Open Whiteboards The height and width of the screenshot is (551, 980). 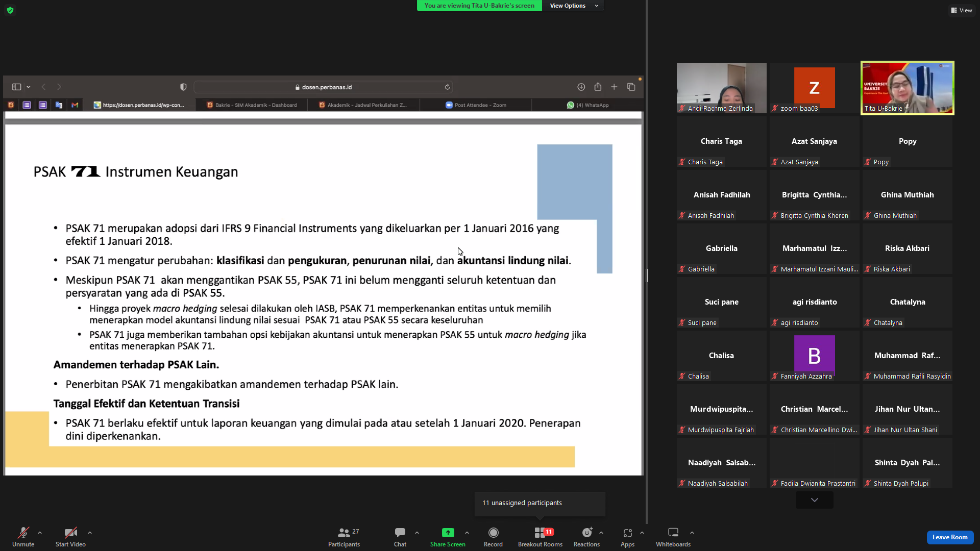coord(673,537)
